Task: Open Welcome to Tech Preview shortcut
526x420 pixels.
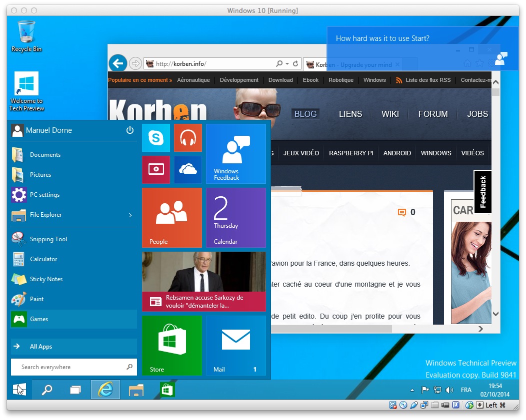Action: [x=26, y=91]
